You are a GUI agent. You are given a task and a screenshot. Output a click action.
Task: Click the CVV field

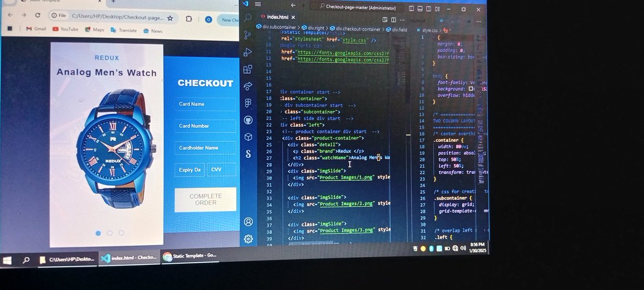222,170
